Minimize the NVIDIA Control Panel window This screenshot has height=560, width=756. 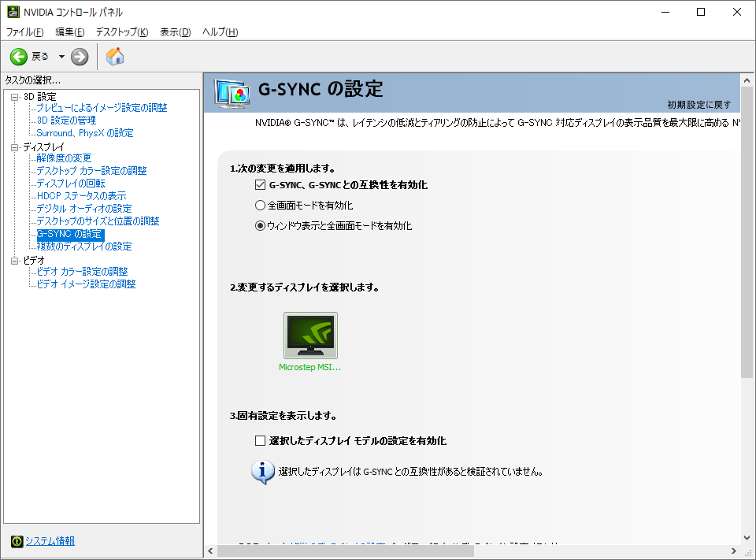tap(666, 12)
